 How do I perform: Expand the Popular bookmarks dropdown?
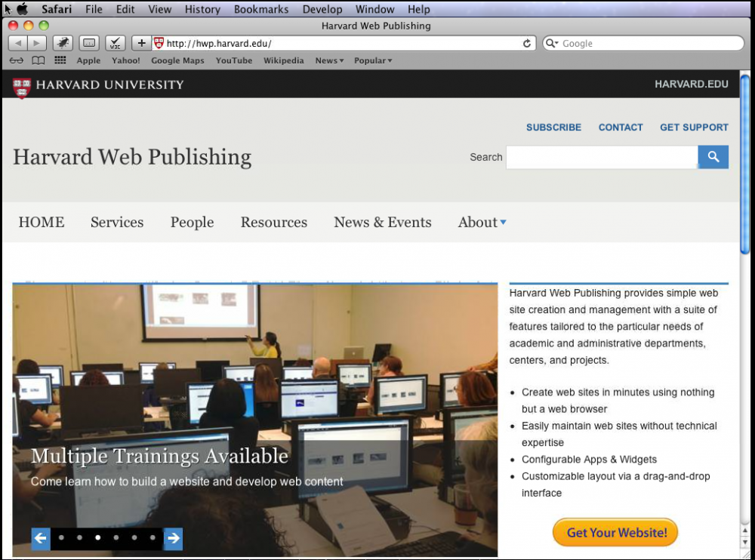coord(373,60)
